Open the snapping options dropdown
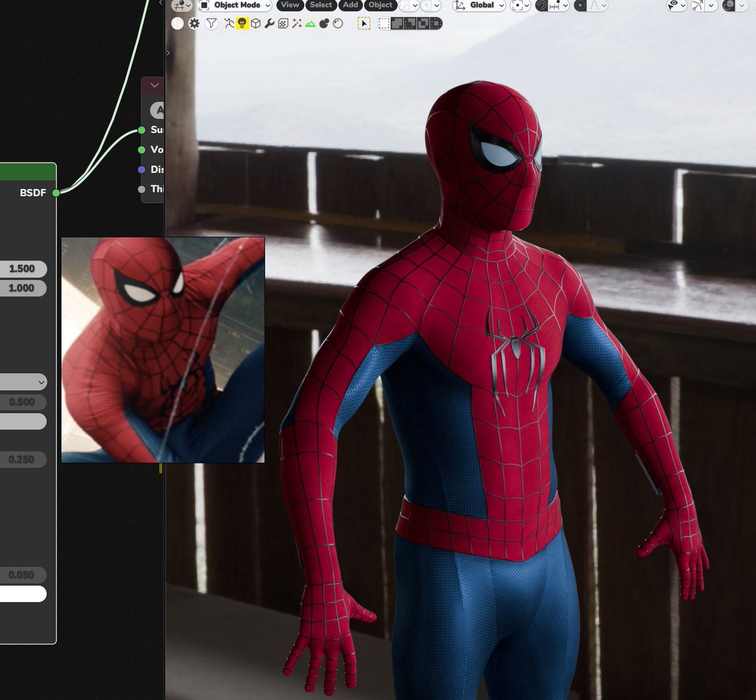 (559, 5)
